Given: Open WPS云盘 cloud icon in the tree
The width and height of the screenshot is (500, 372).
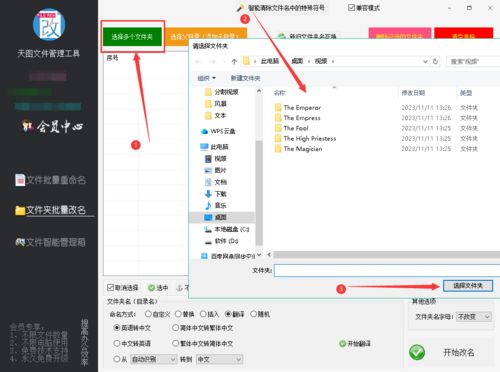Looking at the screenshot, I should pyautogui.click(x=204, y=131).
